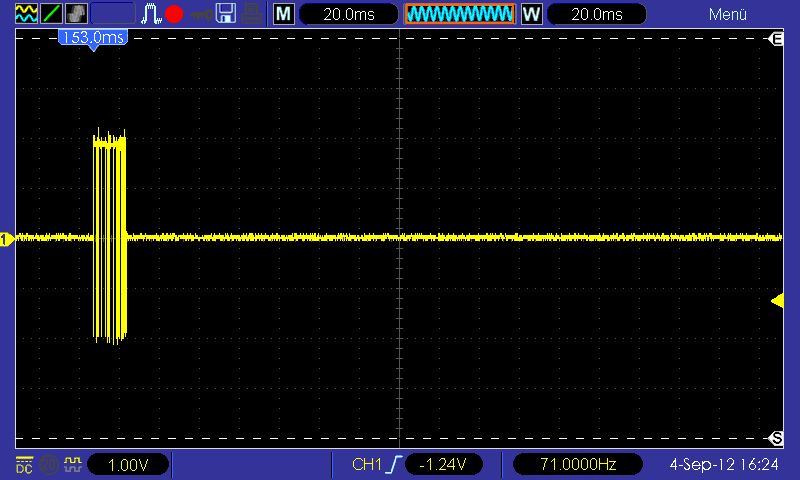Click the E marker at upper dashed line
This screenshot has width=800, height=480.
tap(777, 39)
